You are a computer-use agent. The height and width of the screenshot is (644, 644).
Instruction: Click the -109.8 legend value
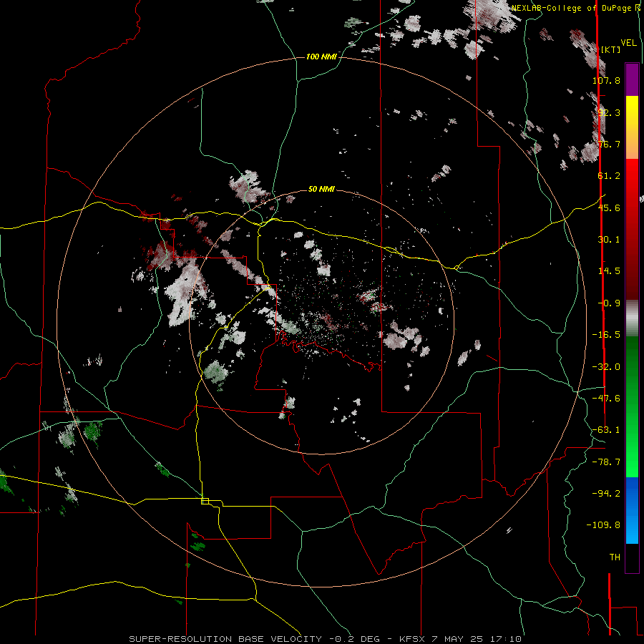tap(603, 525)
